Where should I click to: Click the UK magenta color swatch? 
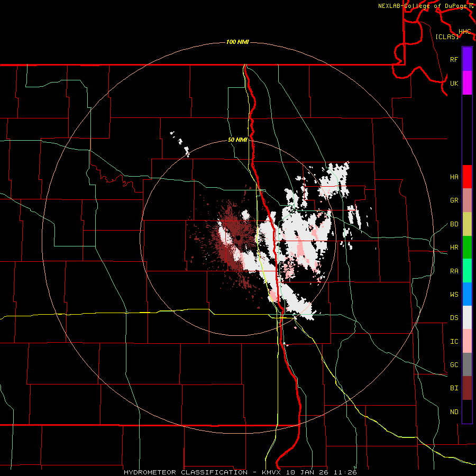tap(467, 83)
